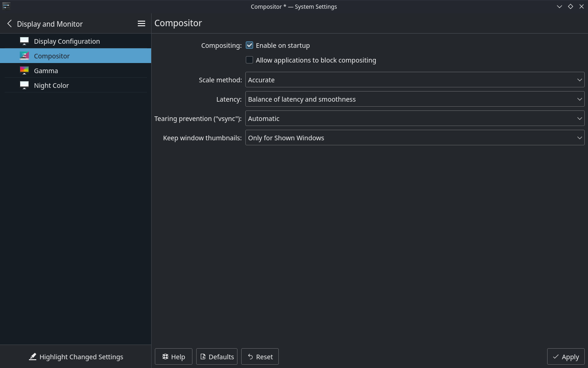Toggle the Compositing startup checkbox off
The image size is (588, 368).
pyautogui.click(x=249, y=45)
